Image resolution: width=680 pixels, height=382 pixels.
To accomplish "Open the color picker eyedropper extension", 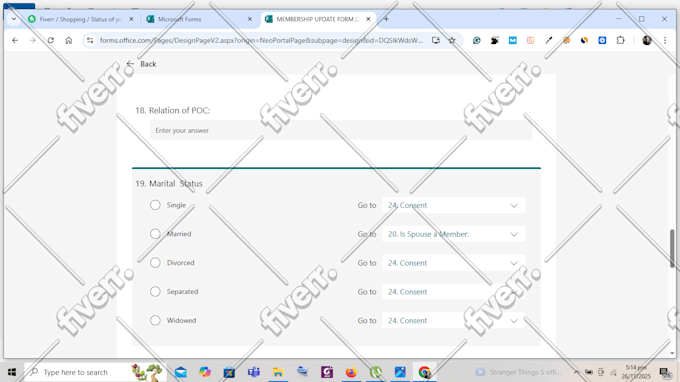I will point(549,40).
